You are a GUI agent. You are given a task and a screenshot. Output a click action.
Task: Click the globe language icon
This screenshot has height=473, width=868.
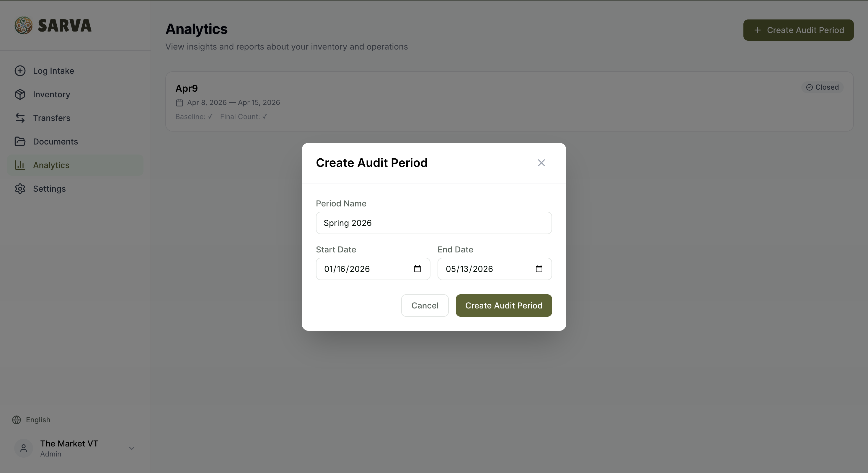coord(17,420)
